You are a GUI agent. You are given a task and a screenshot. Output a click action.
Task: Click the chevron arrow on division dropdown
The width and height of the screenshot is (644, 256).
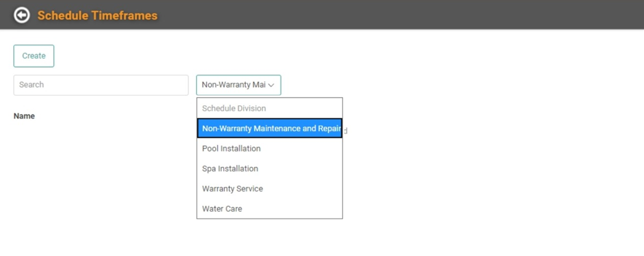point(271,85)
